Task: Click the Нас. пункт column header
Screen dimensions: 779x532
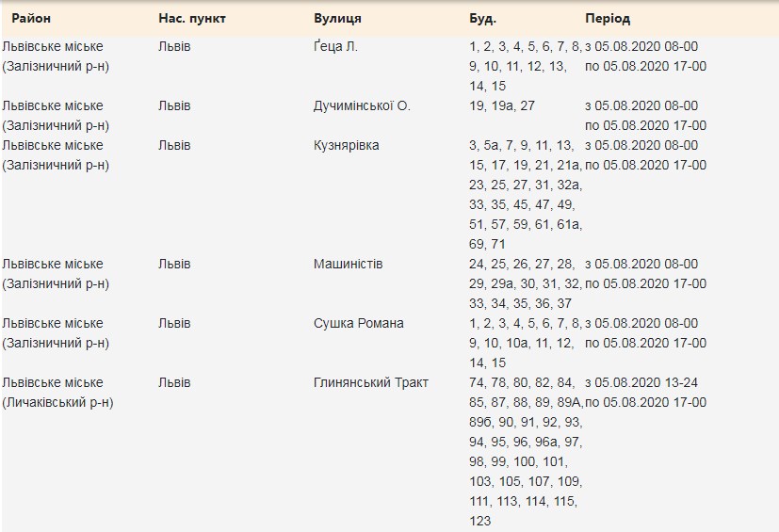Action: click(x=192, y=19)
